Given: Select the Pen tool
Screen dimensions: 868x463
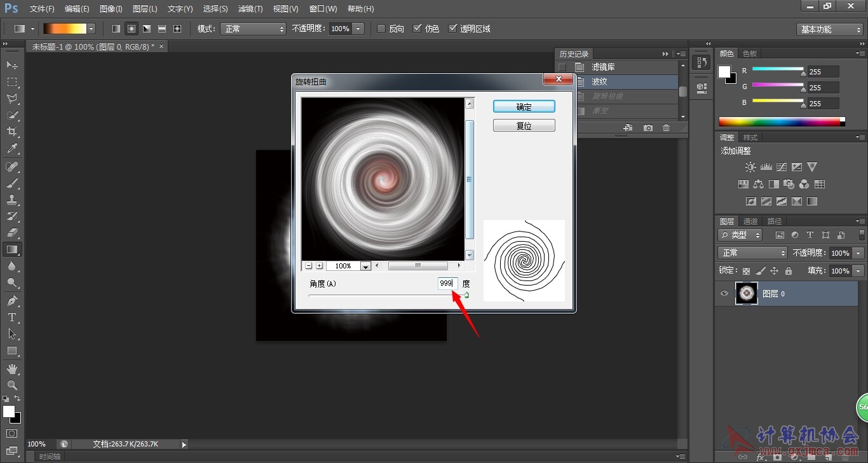Looking at the screenshot, I should tap(12, 301).
